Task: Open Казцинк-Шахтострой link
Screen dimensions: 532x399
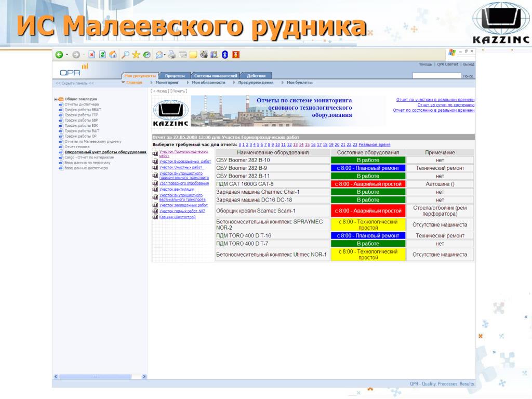Action: tap(178, 217)
